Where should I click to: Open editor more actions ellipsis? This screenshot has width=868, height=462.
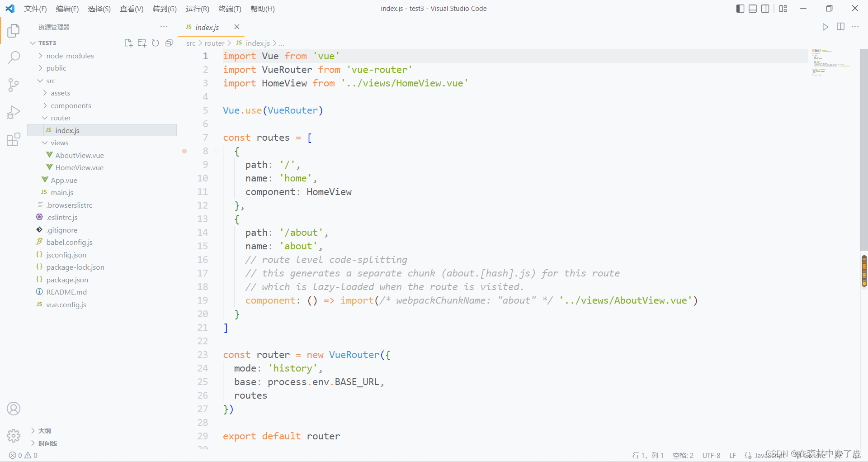pyautogui.click(x=855, y=27)
